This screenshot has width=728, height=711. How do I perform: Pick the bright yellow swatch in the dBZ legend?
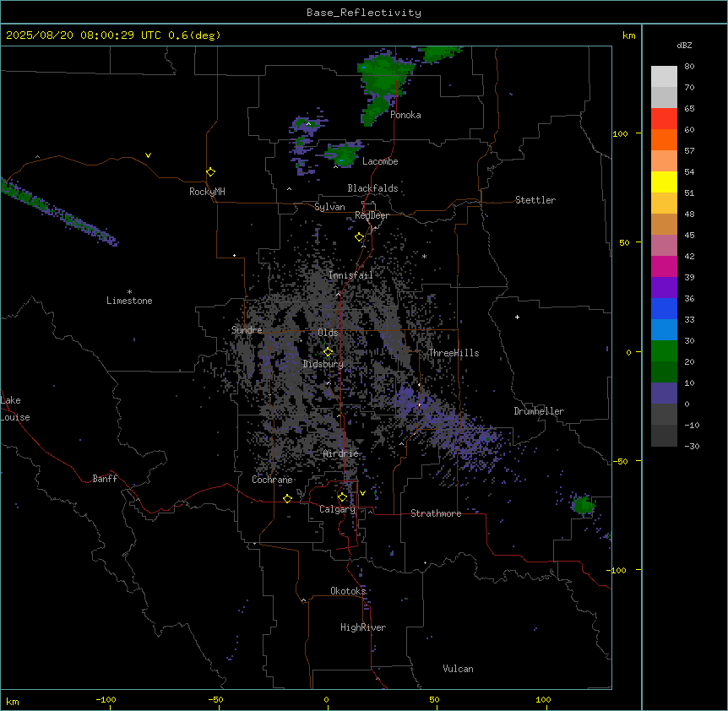tap(664, 182)
